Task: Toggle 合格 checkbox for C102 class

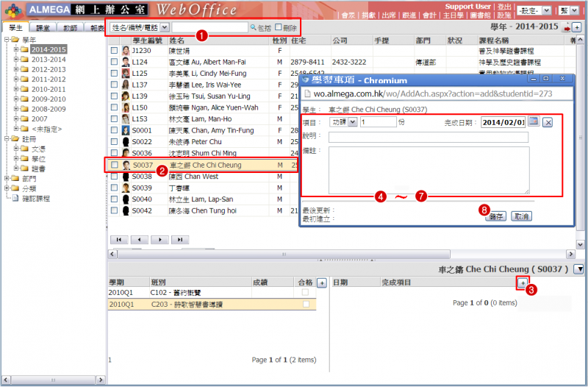Action: pyautogui.click(x=305, y=292)
